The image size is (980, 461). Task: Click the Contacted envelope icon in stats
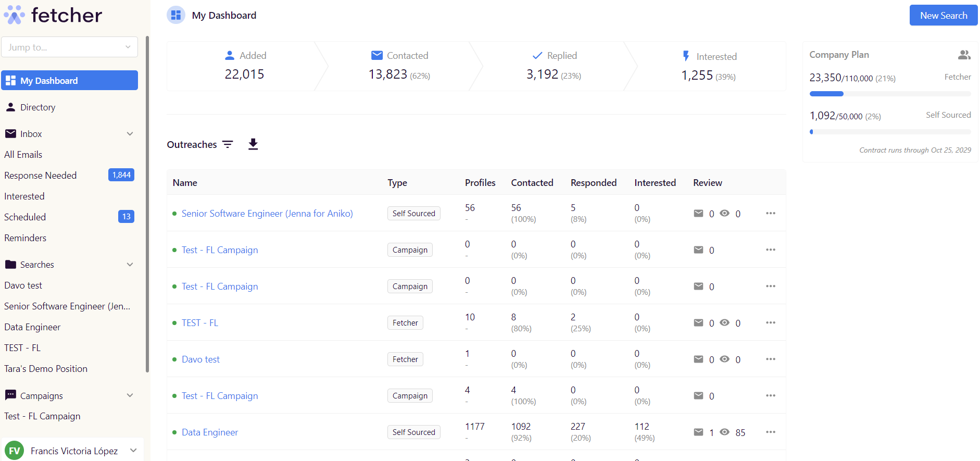pos(377,55)
